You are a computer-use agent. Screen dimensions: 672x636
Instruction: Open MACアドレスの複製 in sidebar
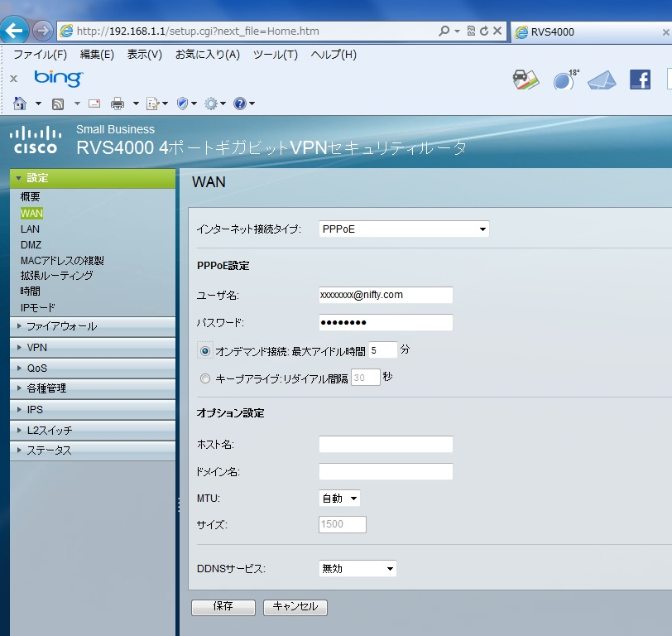click(62, 260)
